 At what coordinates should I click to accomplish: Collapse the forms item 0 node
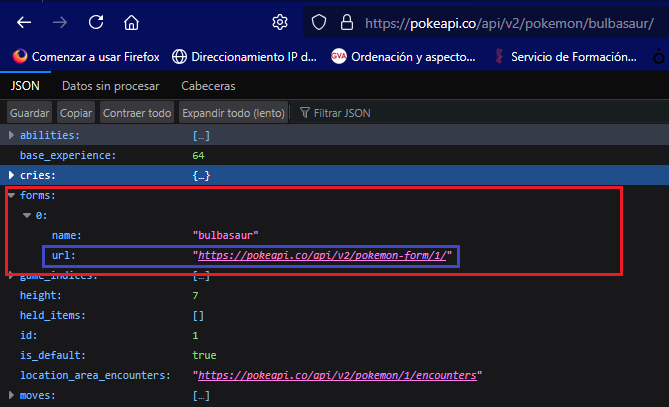pyautogui.click(x=27, y=215)
